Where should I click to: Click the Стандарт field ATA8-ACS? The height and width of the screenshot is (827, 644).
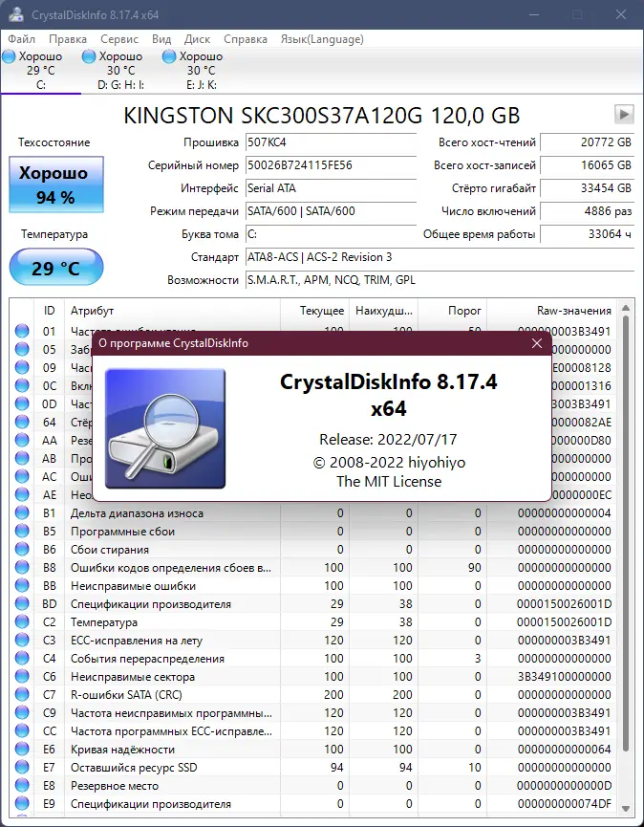pos(440,257)
